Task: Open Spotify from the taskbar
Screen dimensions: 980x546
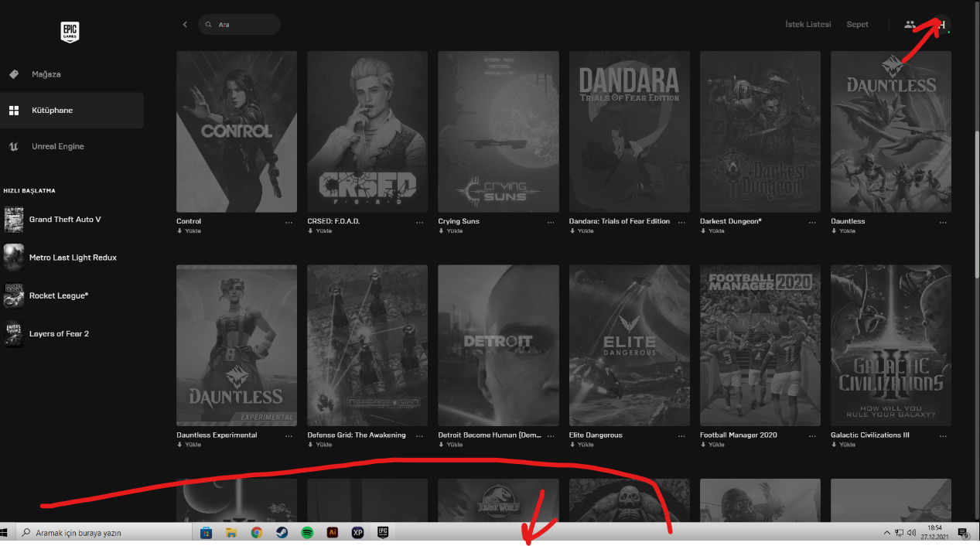Action: [x=306, y=532]
